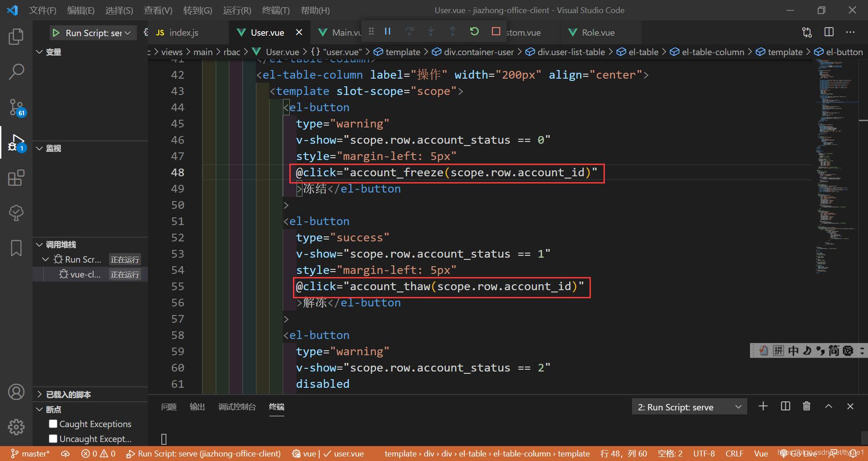Open the tree-shaped activity bar icon

click(x=16, y=213)
